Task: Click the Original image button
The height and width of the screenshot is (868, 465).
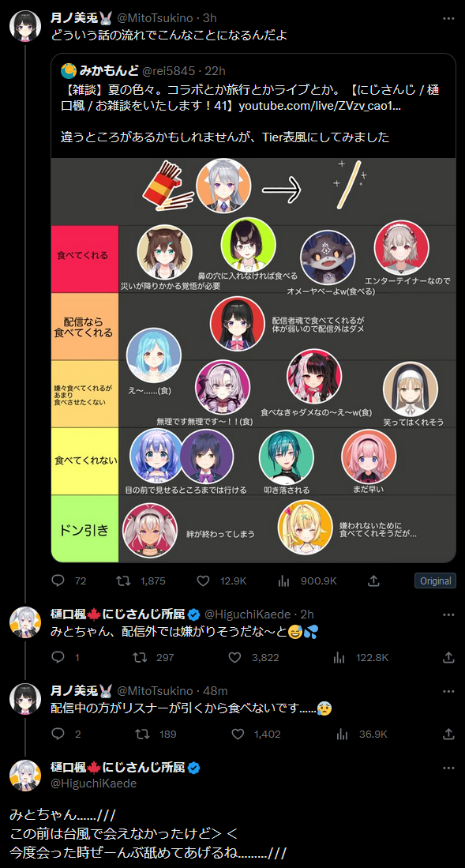Action: pyautogui.click(x=435, y=581)
